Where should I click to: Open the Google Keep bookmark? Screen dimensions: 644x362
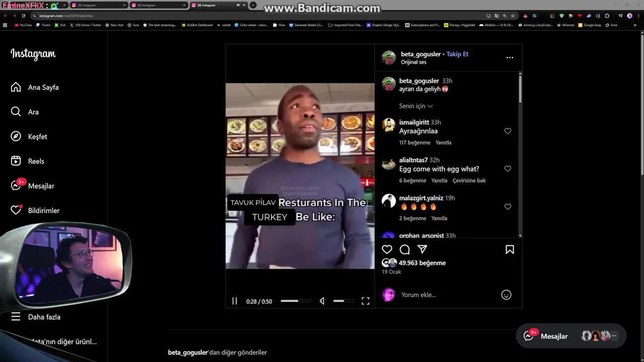click(x=590, y=25)
